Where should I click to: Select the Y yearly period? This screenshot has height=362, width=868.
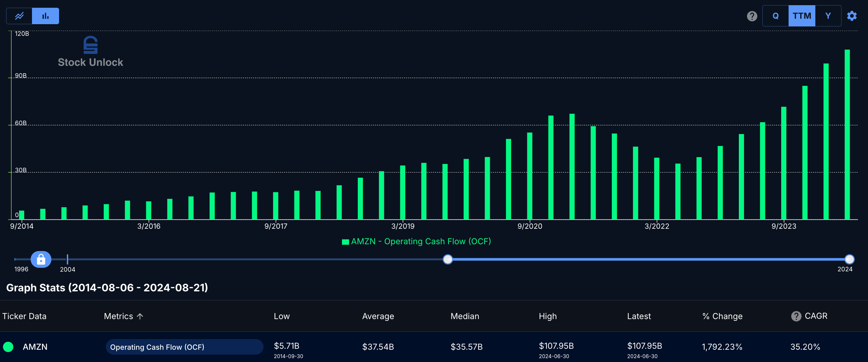pyautogui.click(x=828, y=16)
